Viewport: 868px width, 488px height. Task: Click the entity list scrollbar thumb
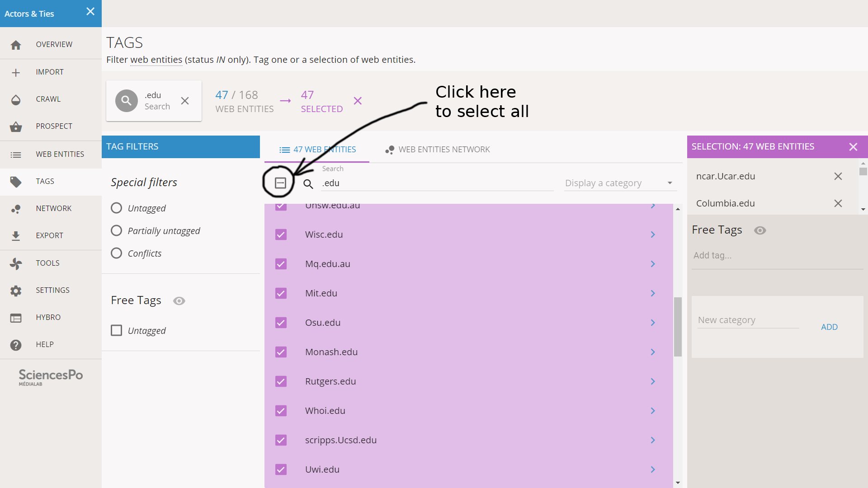click(678, 327)
